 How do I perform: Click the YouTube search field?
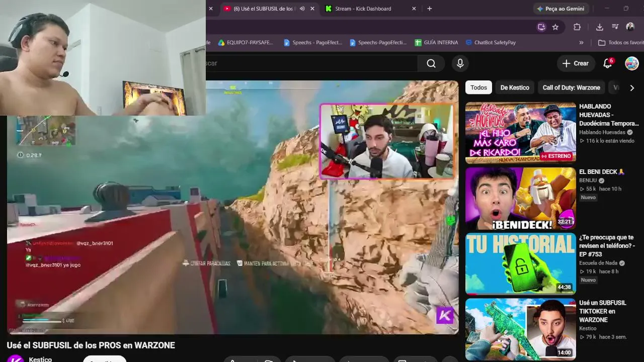(311, 63)
